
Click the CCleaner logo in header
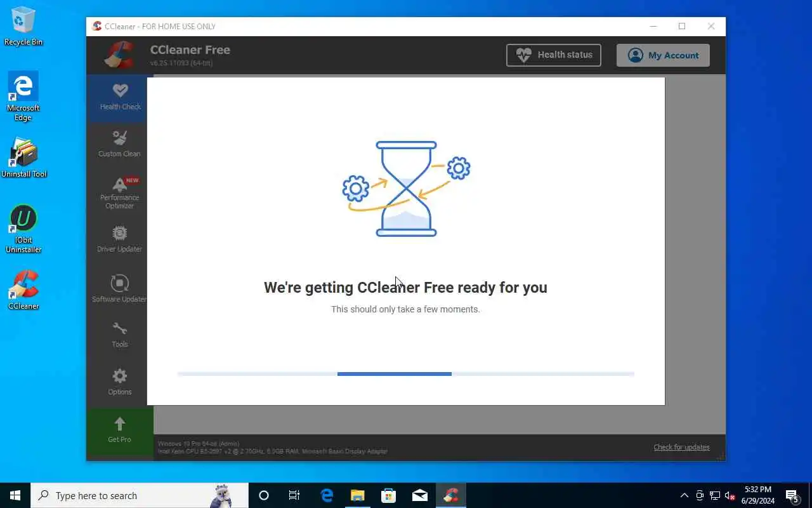119,55
